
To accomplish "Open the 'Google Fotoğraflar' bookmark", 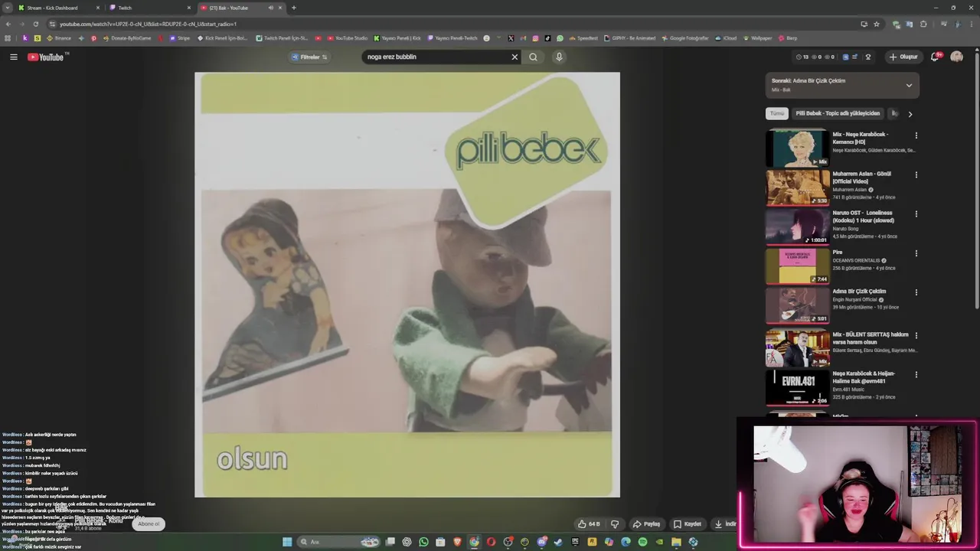I will coord(685,38).
